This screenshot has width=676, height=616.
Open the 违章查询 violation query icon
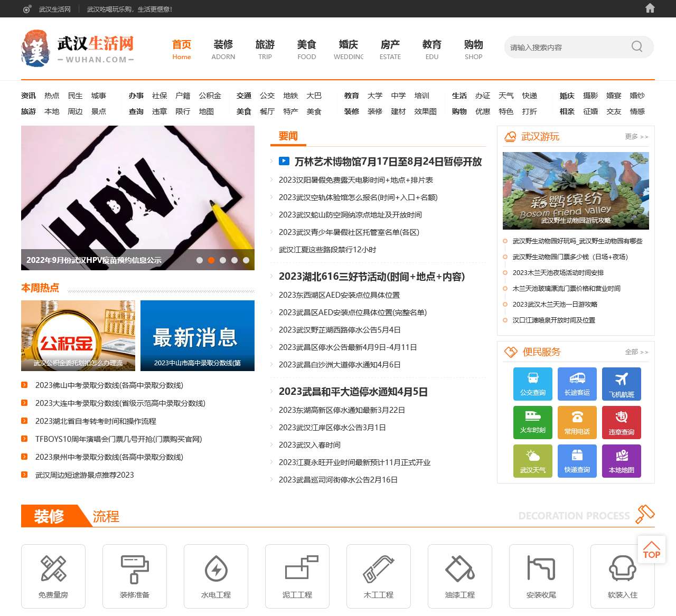(x=621, y=422)
